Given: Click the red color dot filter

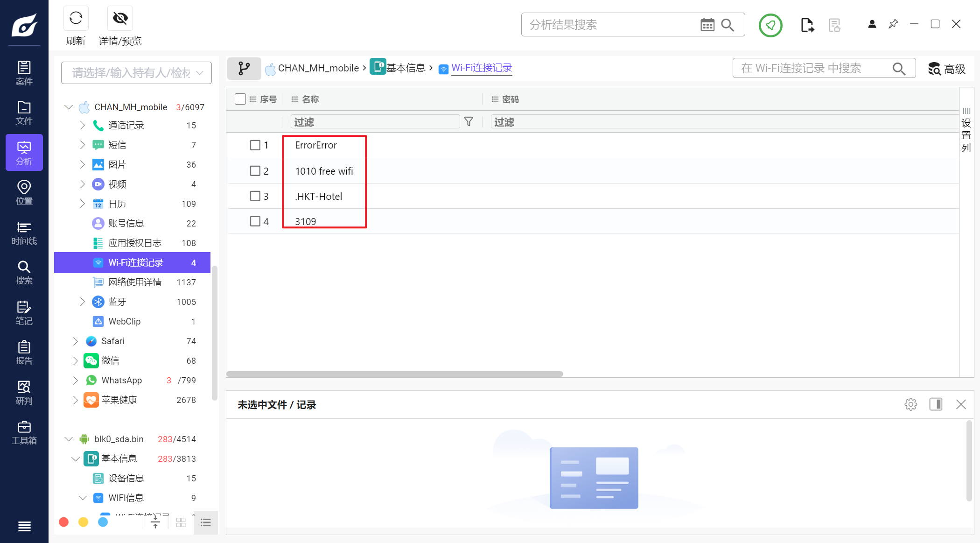Looking at the screenshot, I should tap(64, 522).
